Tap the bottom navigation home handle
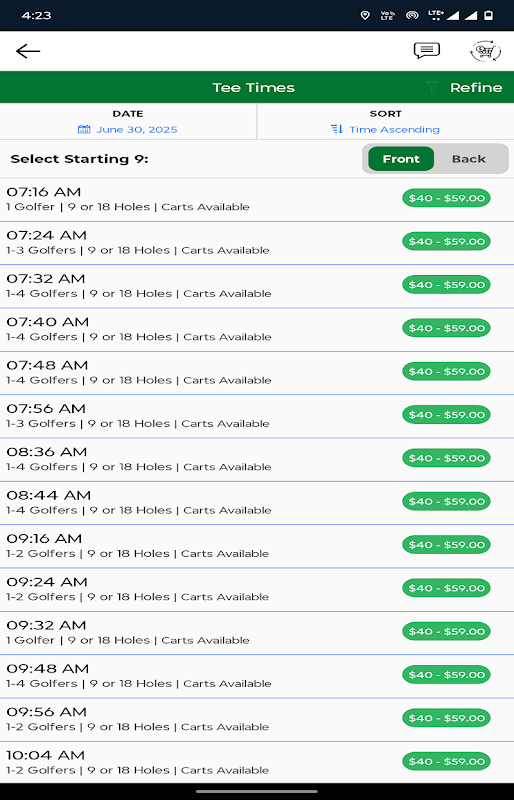Image resolution: width=514 pixels, height=800 pixels. 257,791
